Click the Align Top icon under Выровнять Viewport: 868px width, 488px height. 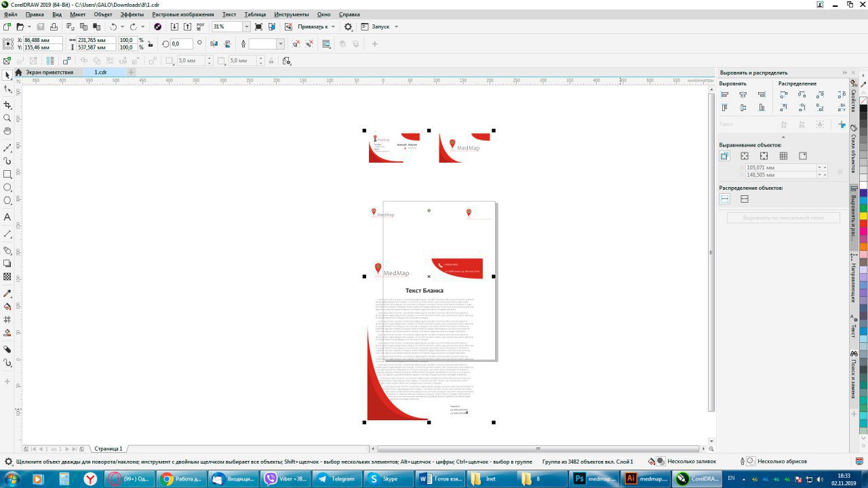724,108
